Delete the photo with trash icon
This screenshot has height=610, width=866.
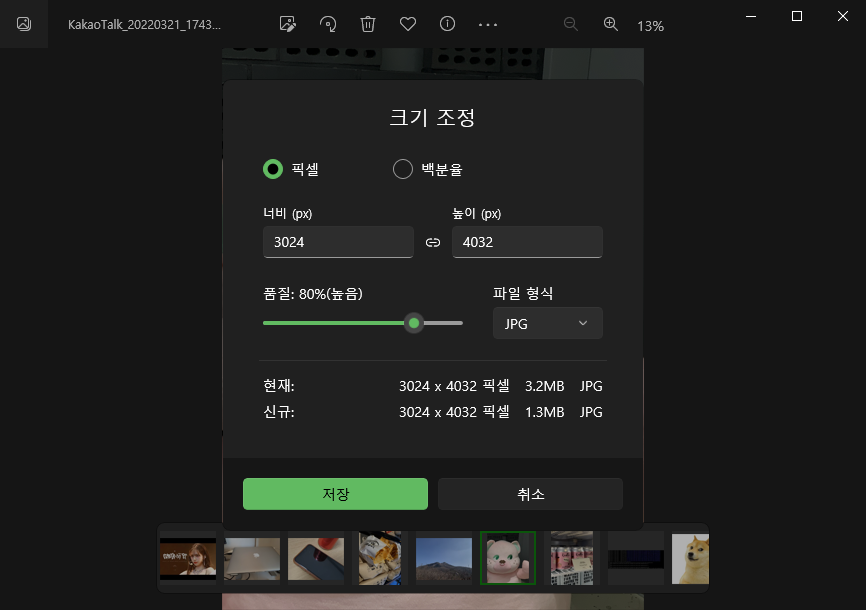click(x=368, y=24)
